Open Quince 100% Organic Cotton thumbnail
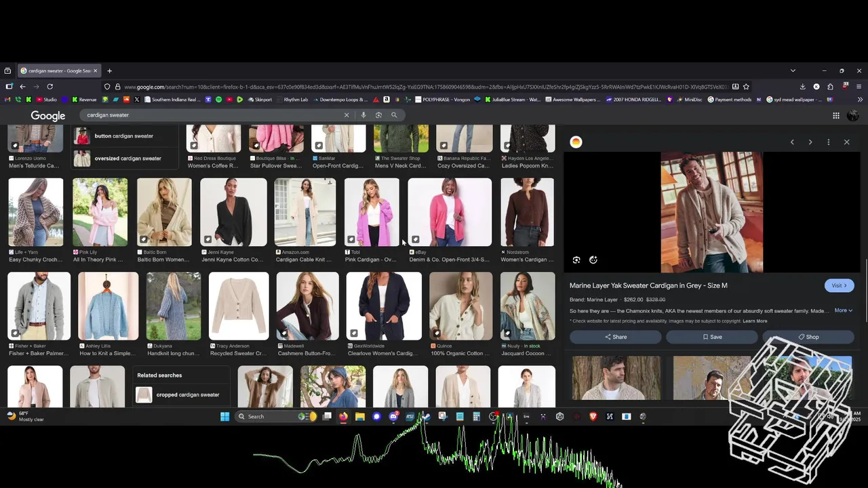This screenshot has height=488, width=868. coord(461,306)
